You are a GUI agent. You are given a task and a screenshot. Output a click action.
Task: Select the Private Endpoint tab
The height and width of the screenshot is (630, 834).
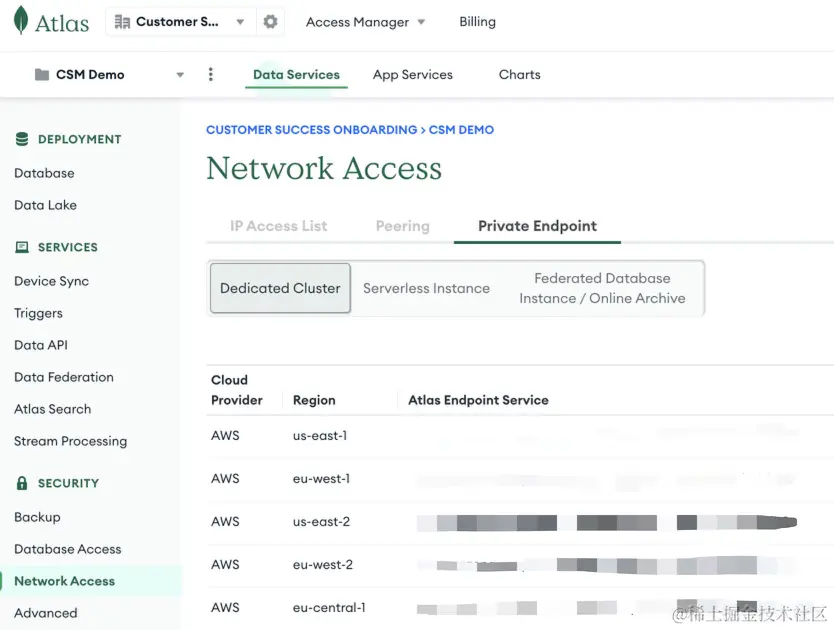click(x=537, y=226)
